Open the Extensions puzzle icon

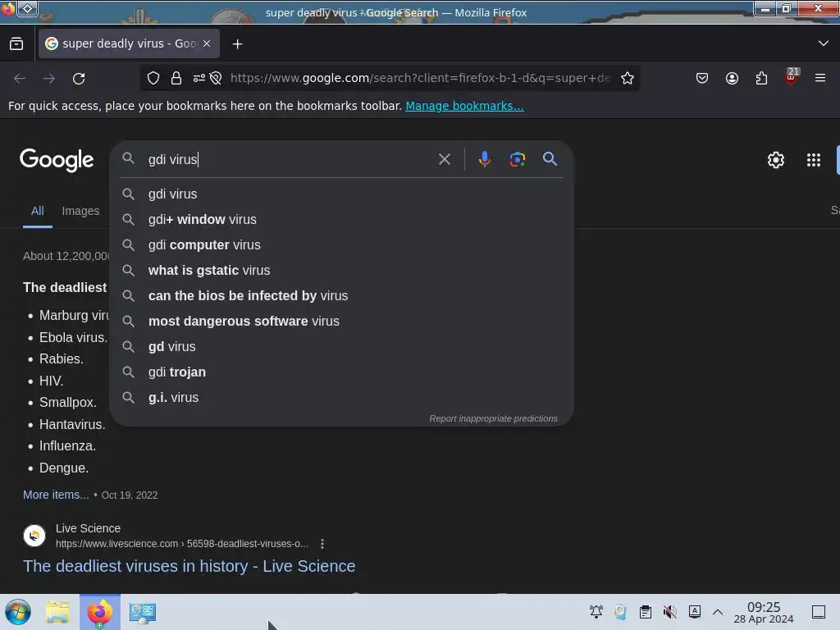coord(761,78)
